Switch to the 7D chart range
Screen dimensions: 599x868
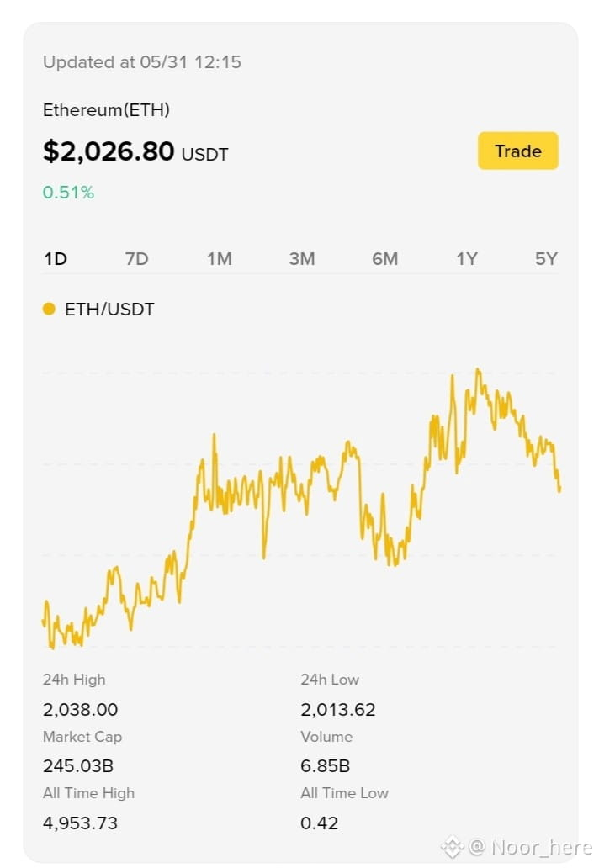[137, 258]
